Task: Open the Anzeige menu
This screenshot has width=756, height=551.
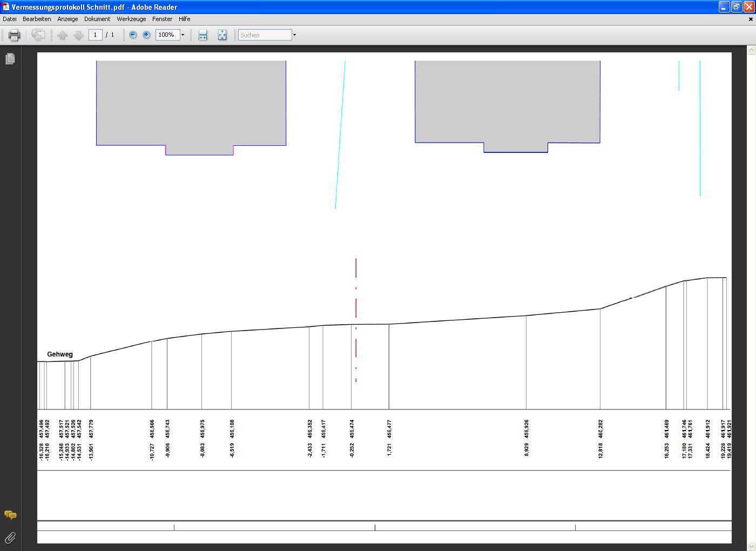Action: [x=67, y=19]
